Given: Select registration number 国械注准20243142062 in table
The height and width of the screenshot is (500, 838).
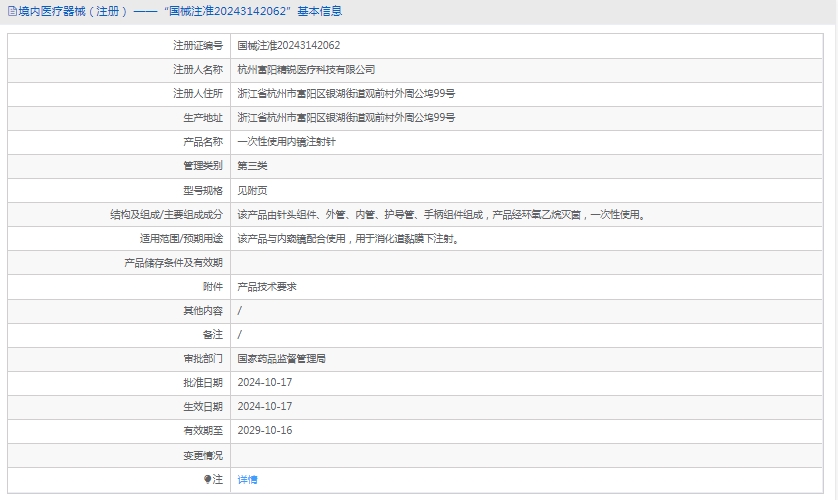Looking at the screenshot, I should pyautogui.click(x=288, y=46).
